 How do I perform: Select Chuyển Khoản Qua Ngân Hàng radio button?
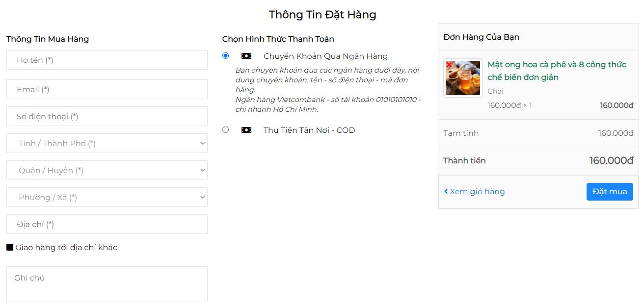[225, 56]
